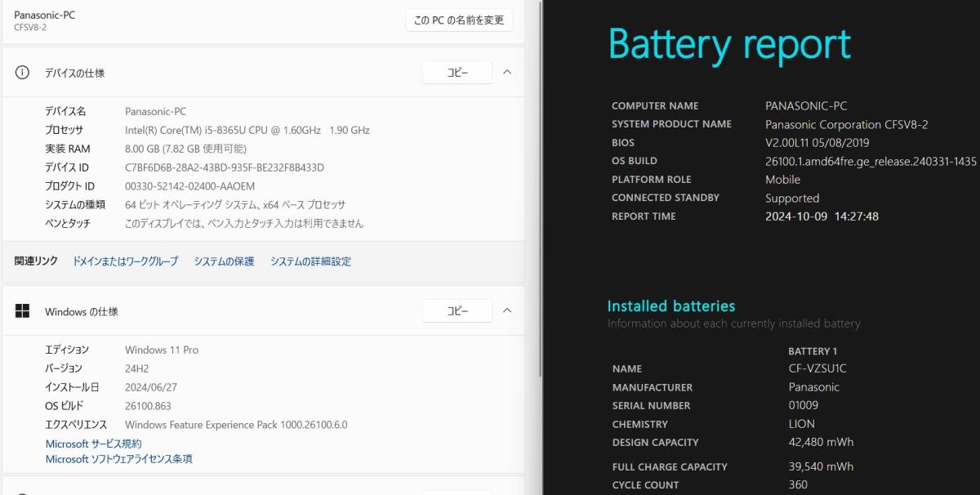Select the battery name CF-VZSU1C
This screenshot has width=980, height=495.
tap(817, 369)
